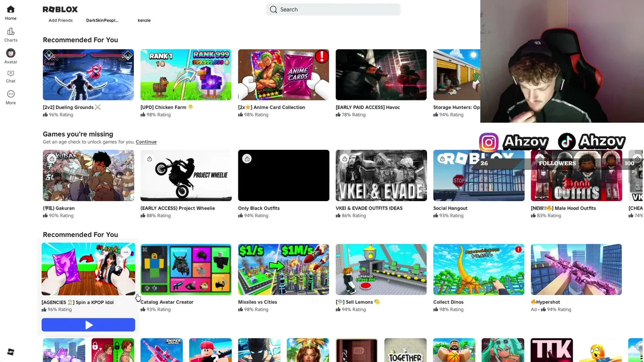Click the 'Catalog Avatar Creator' title
This screenshot has width=644, height=362.
(x=167, y=302)
